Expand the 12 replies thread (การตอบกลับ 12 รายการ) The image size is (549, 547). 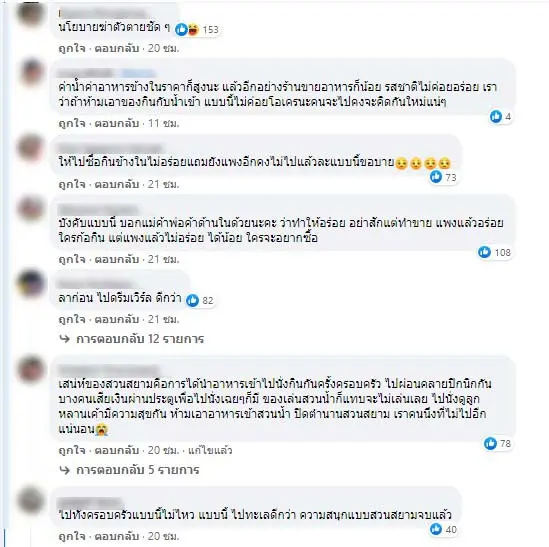coord(140,339)
